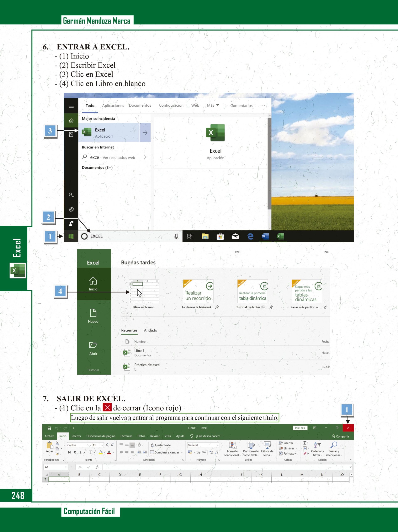The height and width of the screenshot is (532, 398).
Task: Pick the font color red A button
Action: [109, 452]
